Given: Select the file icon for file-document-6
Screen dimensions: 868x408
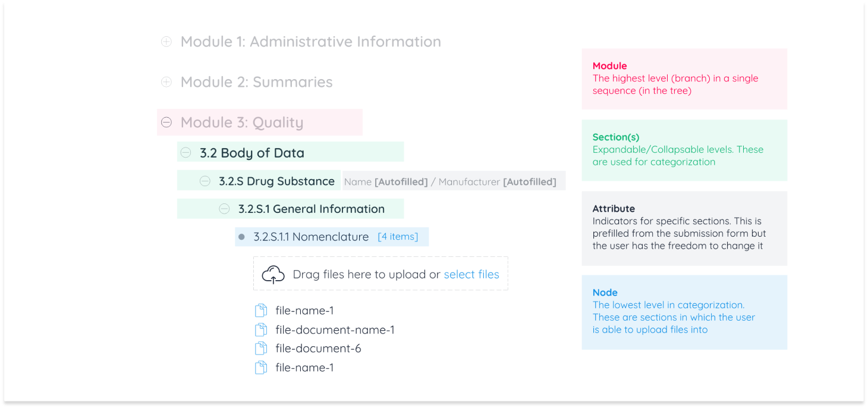Looking at the screenshot, I should point(261,348).
